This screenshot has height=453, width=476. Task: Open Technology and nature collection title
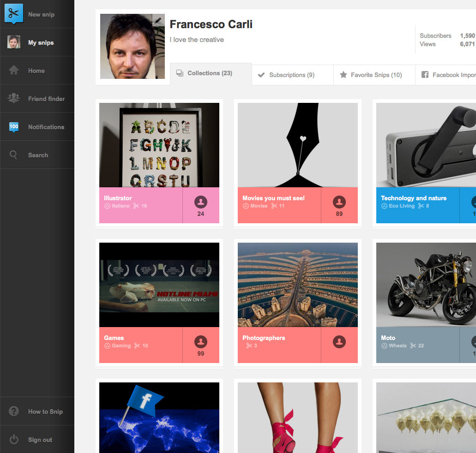click(414, 198)
